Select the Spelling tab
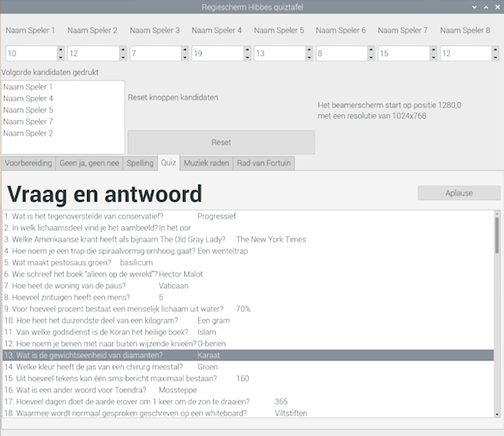Screen dimensions: 504x436 140,163
